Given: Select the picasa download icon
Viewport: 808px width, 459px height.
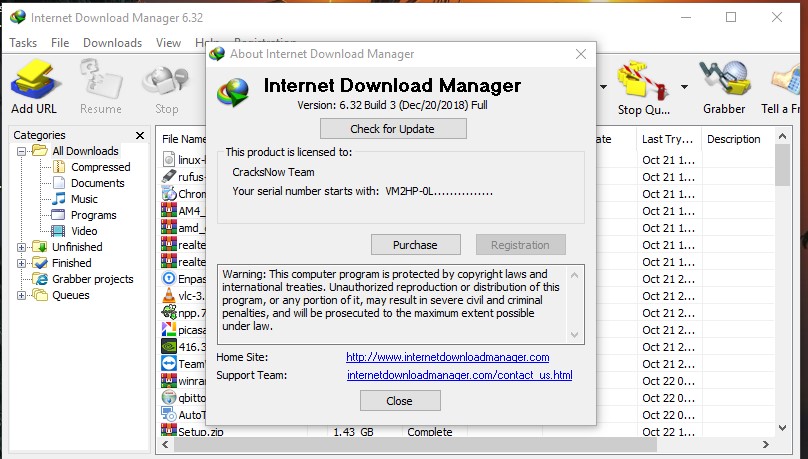Looking at the screenshot, I should point(169,330).
